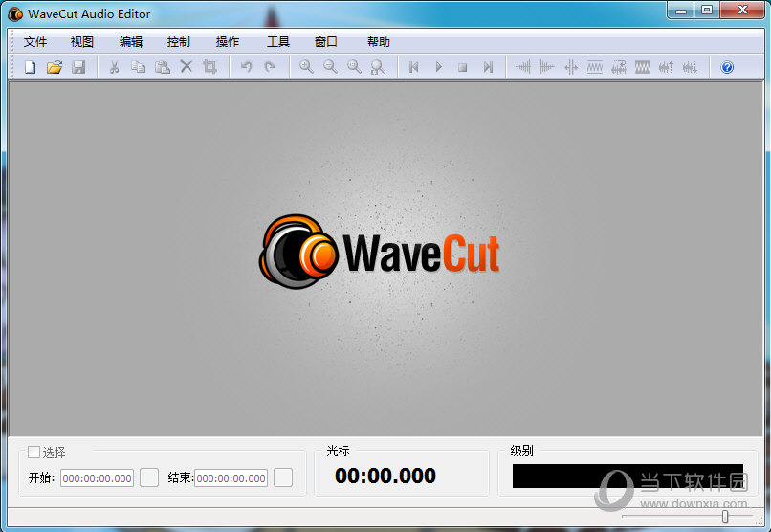
Task: Click the 结束 time input field
Action: (231, 477)
